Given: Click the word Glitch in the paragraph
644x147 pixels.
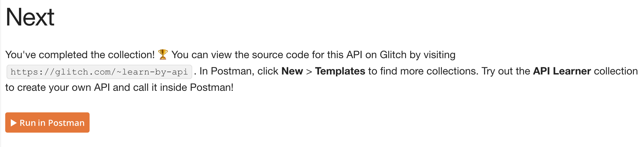Looking at the screenshot, I should (x=393, y=55).
